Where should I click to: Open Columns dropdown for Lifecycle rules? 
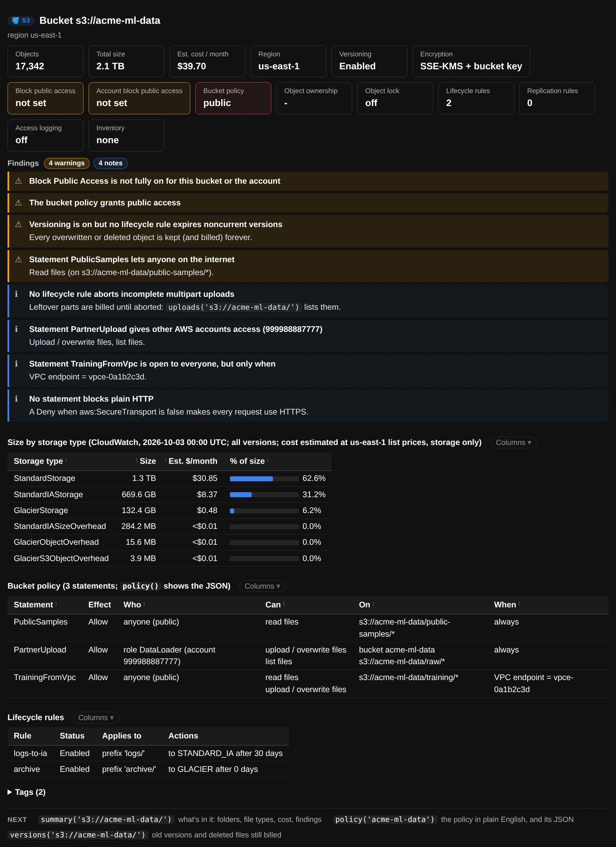click(96, 718)
